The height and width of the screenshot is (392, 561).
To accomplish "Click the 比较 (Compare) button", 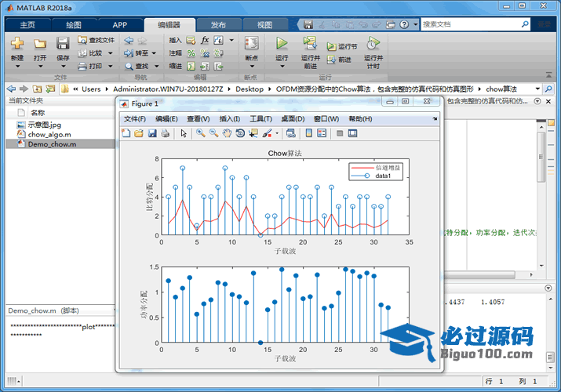I will pyautogui.click(x=90, y=53).
